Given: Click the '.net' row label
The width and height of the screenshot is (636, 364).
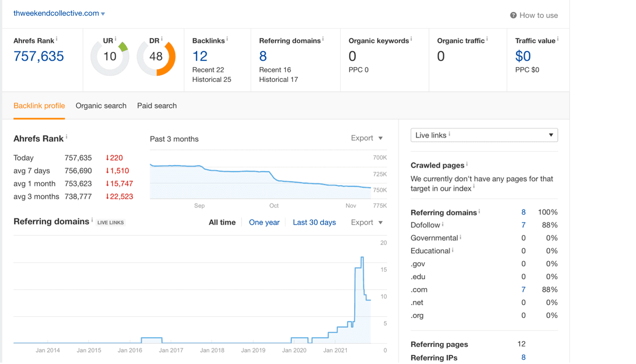Looking at the screenshot, I should coord(418,302).
